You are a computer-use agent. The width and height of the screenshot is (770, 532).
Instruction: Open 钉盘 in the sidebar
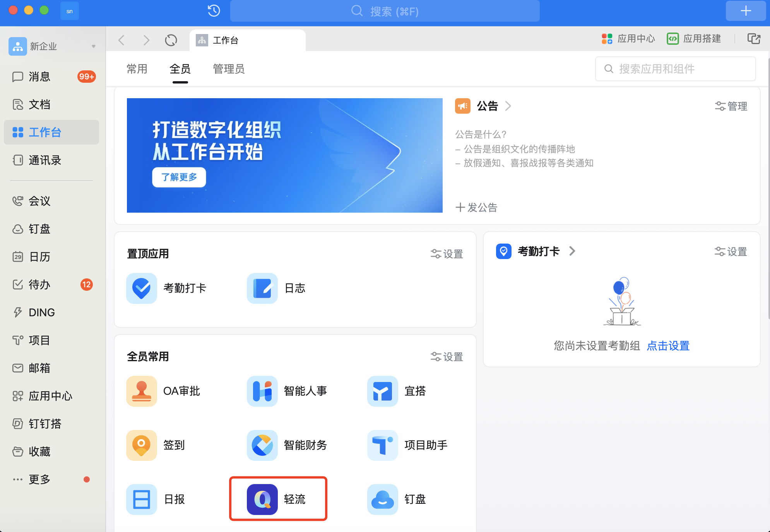click(51, 229)
